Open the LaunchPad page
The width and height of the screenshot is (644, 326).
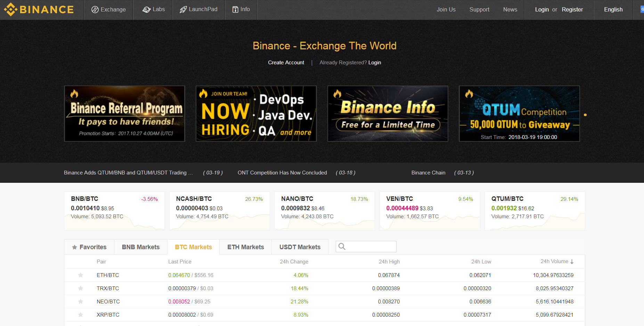pyautogui.click(x=198, y=9)
